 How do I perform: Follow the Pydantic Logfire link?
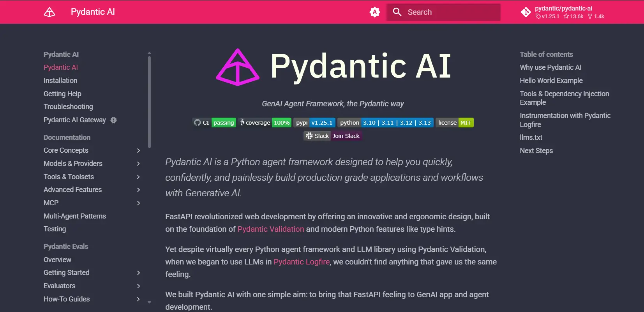click(302, 262)
